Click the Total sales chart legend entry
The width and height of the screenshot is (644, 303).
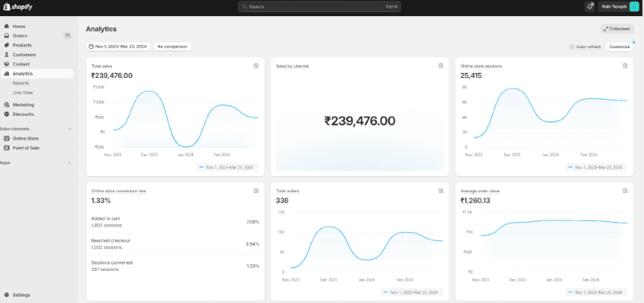point(228,167)
